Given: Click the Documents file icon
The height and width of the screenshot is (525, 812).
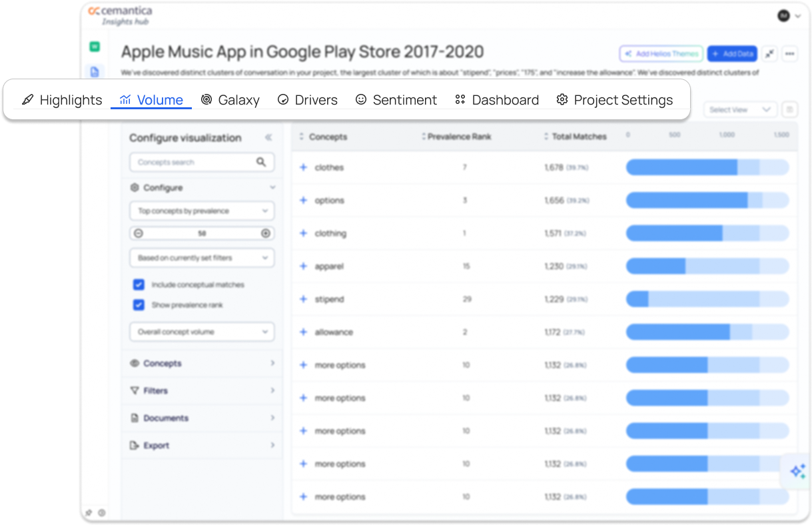Looking at the screenshot, I should click(x=135, y=418).
